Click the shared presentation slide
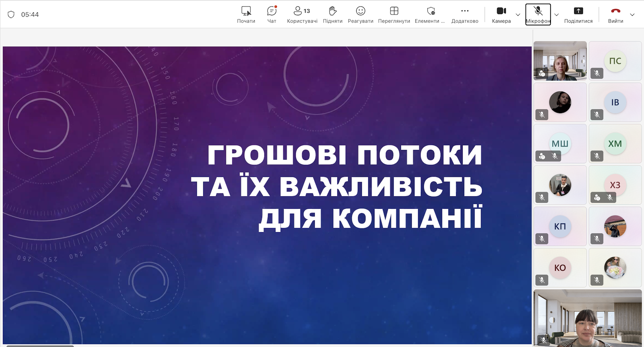 pos(267,195)
